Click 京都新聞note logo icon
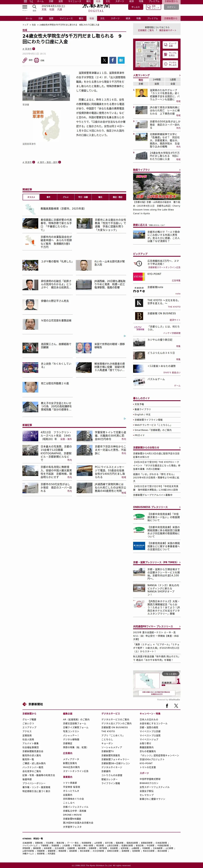The width and height of the screenshot is (203, 868). pos(139,290)
